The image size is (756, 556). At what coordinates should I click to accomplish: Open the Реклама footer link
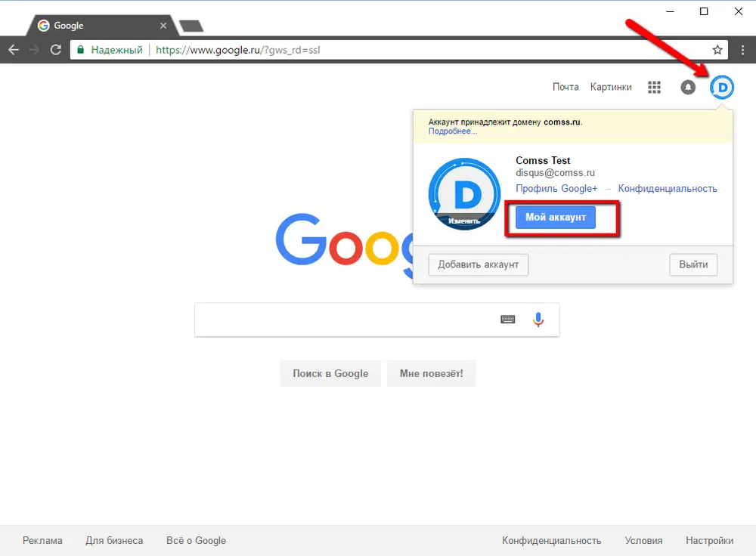coord(42,541)
